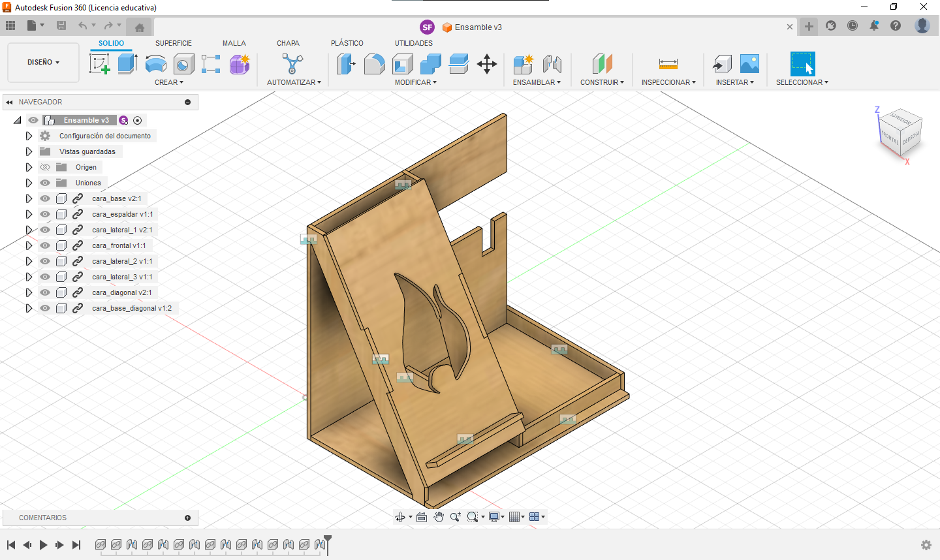940x560 pixels.
Task: Switch to the SUPERFICIE tab
Action: [x=174, y=43]
